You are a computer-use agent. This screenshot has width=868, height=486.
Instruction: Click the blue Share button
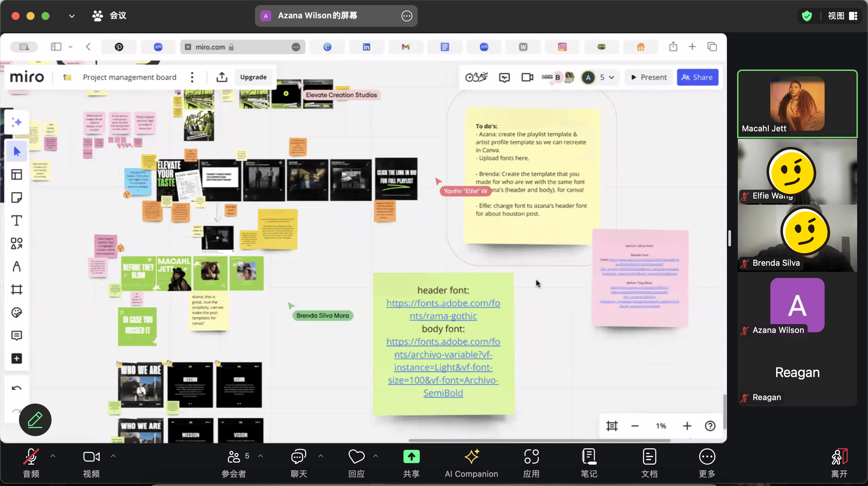[x=697, y=77]
